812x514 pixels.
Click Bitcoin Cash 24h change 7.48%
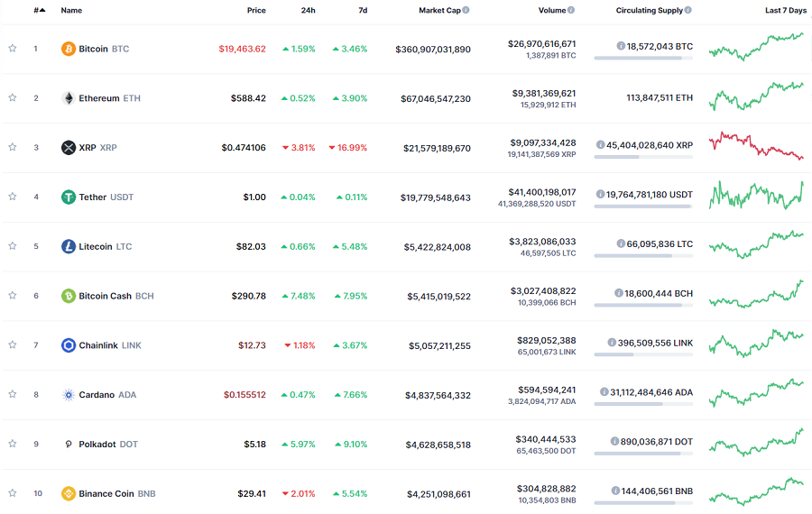pyautogui.click(x=299, y=296)
